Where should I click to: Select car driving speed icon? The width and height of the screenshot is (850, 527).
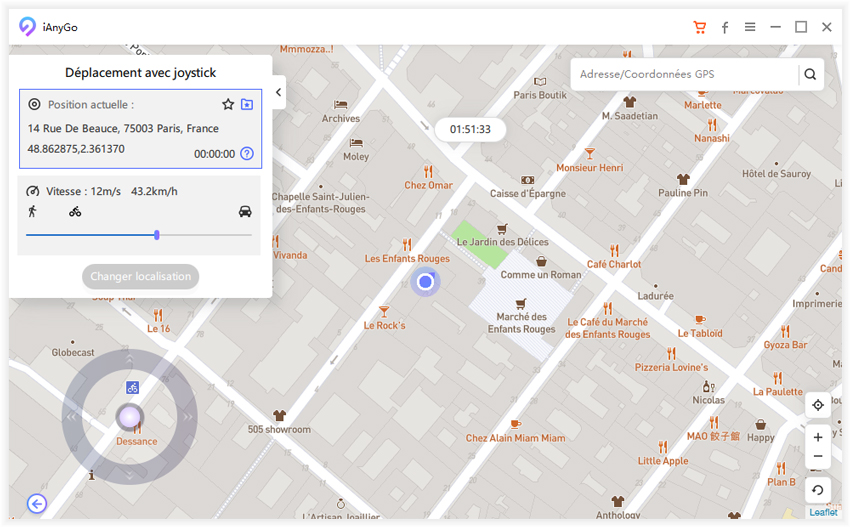245,211
